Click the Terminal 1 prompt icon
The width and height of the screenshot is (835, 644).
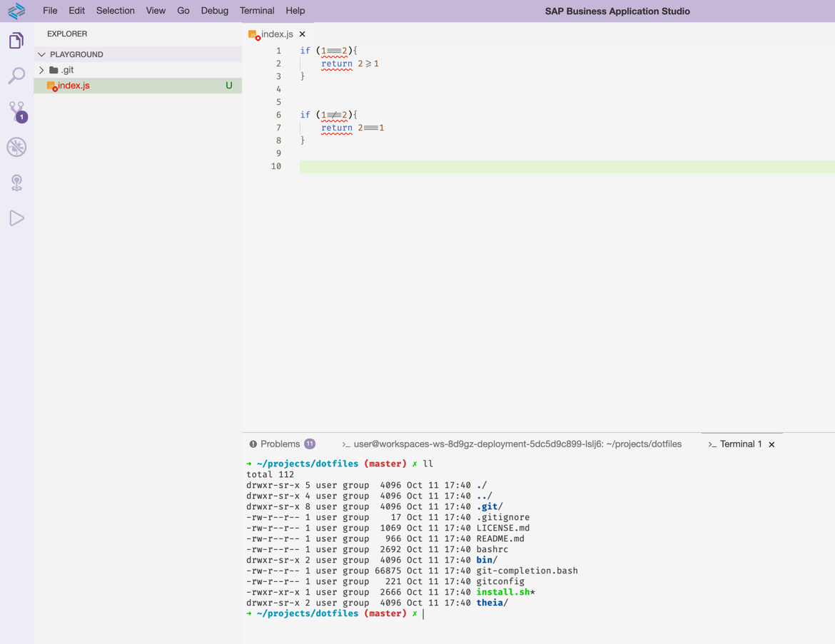712,444
